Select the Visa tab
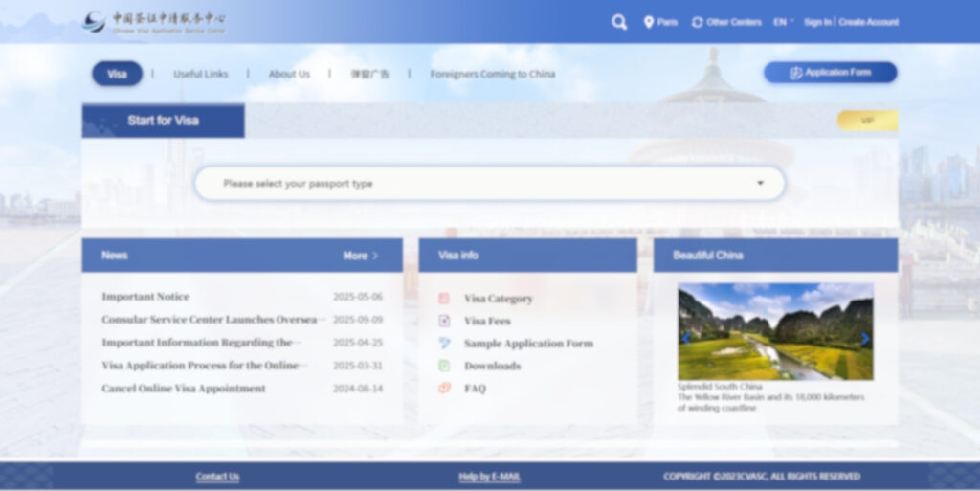The width and height of the screenshot is (980, 491). tap(117, 74)
